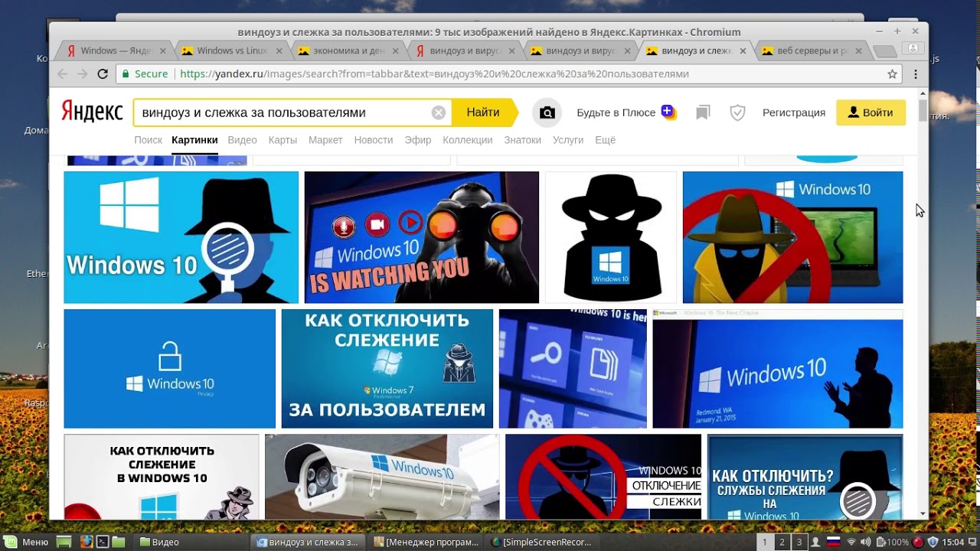980x551 pixels.
Task: Click the update shield tray icon
Action: click(x=933, y=542)
